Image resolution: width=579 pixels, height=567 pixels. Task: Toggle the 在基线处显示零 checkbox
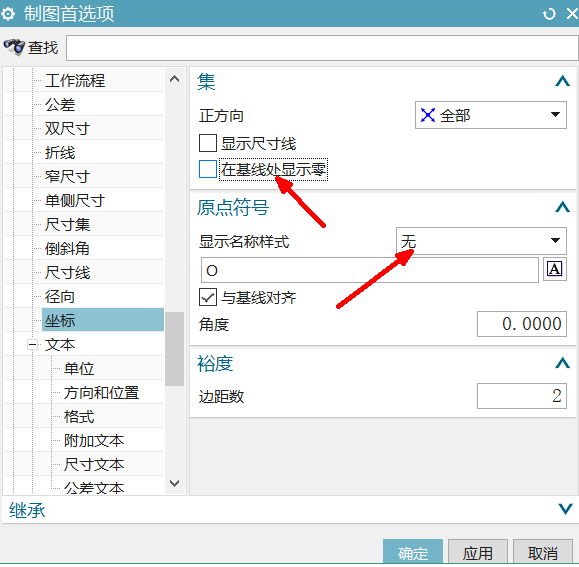(x=208, y=169)
